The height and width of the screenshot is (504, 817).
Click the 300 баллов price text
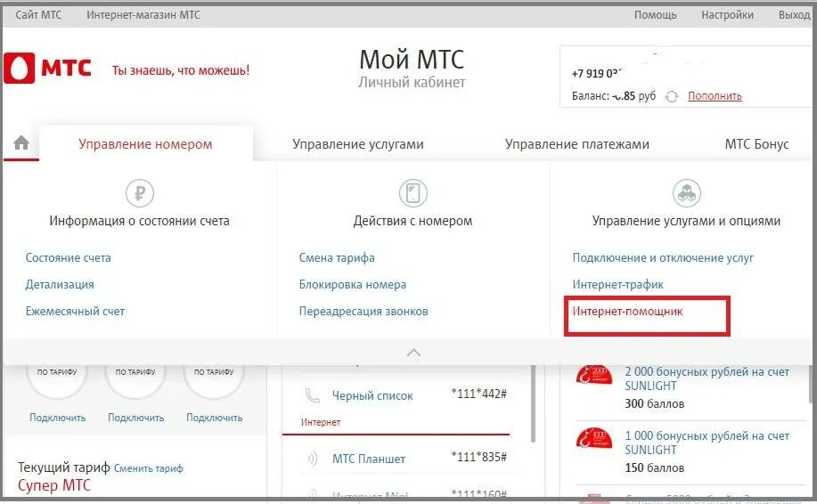[x=655, y=403]
